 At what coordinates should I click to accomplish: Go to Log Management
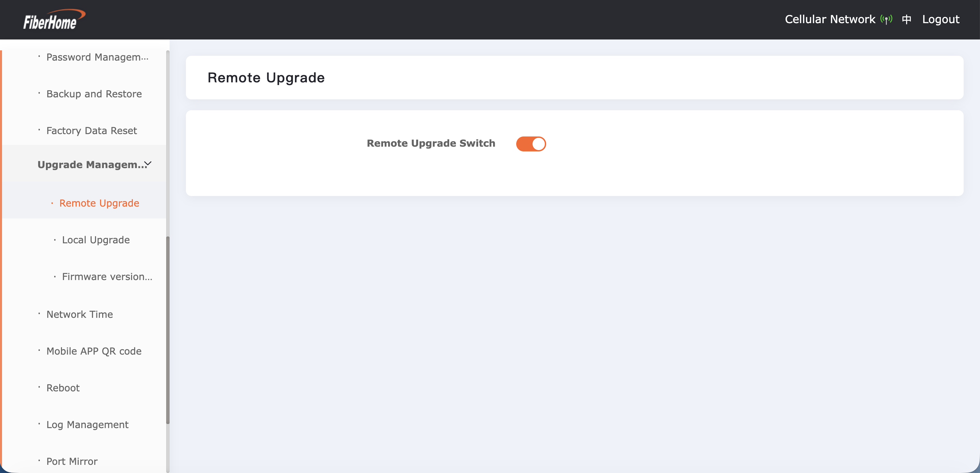click(87, 425)
